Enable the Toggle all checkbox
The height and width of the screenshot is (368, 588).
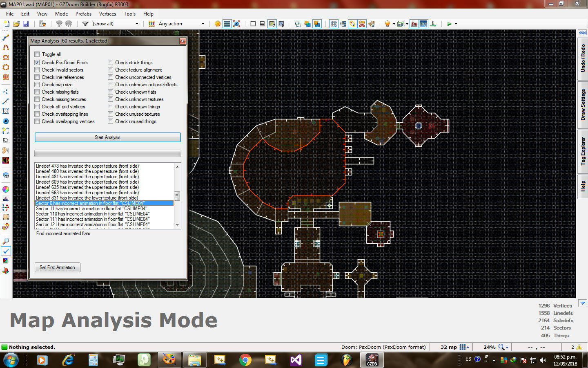[x=37, y=54]
